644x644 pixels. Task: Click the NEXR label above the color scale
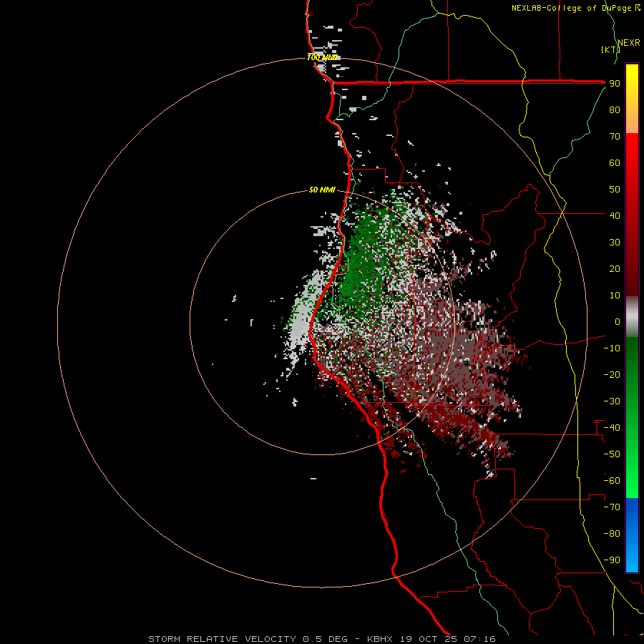629,43
